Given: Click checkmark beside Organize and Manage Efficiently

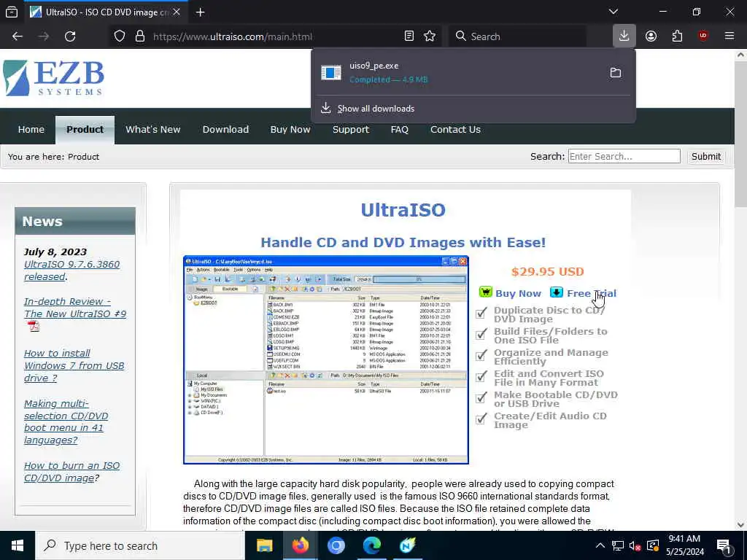Looking at the screenshot, I should pos(481,355).
